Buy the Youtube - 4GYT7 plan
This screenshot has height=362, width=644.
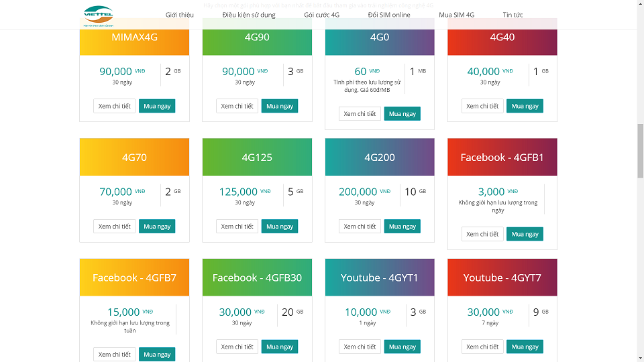pos(525,347)
